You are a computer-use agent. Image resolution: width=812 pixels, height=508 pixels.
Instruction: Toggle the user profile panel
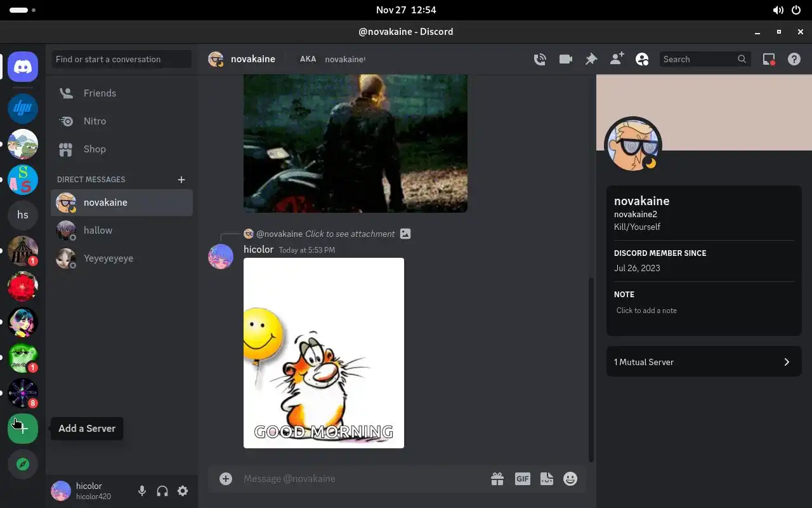(x=642, y=59)
